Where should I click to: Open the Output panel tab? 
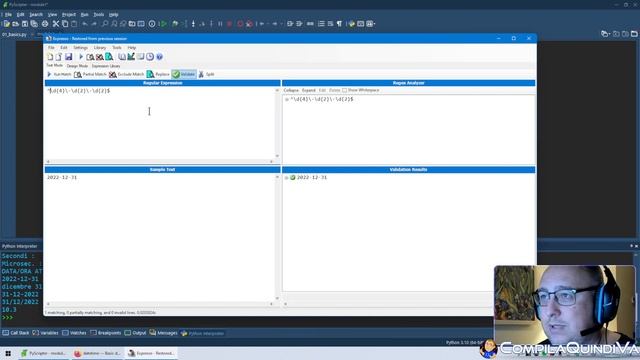tap(135, 333)
